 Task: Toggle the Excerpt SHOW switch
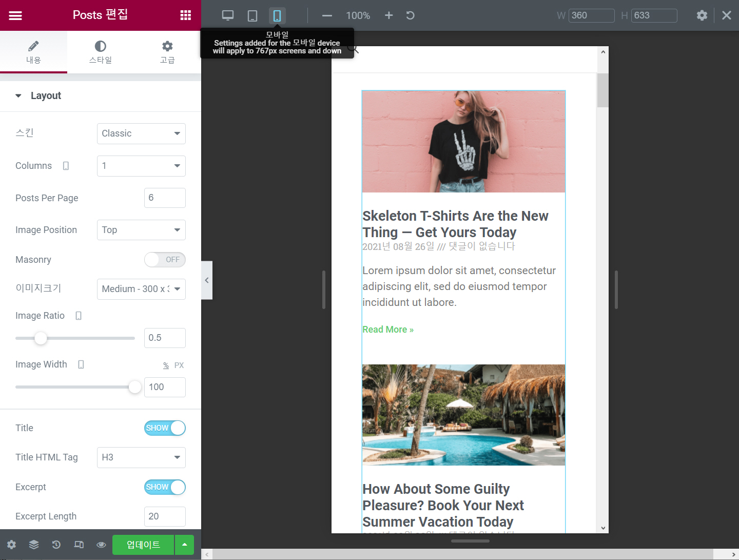pos(165,487)
